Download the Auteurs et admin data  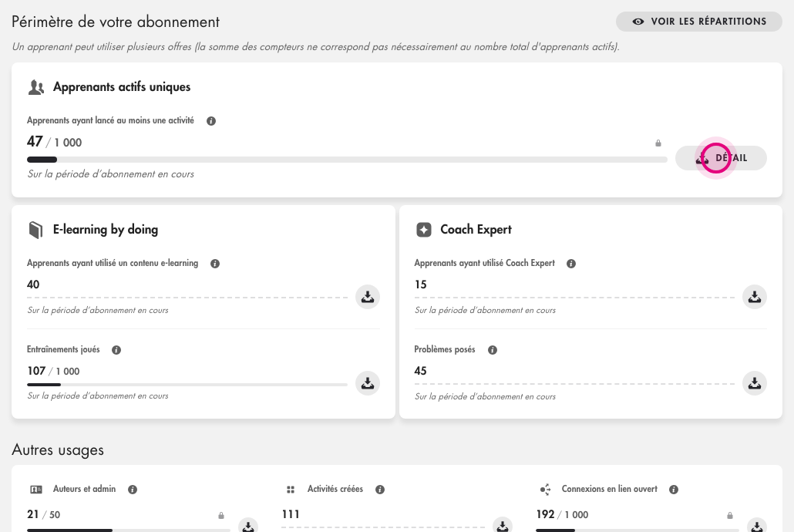click(248, 526)
